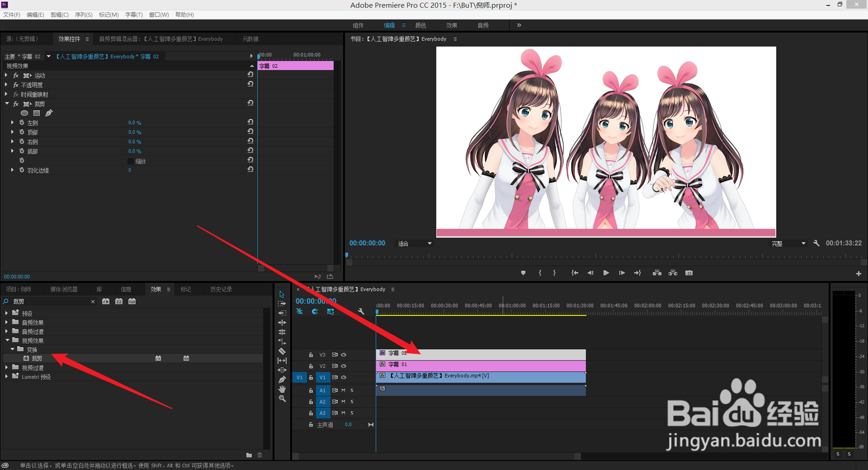The height and width of the screenshot is (470, 868).
Task: Reset the Opacity effect
Action: point(250,84)
